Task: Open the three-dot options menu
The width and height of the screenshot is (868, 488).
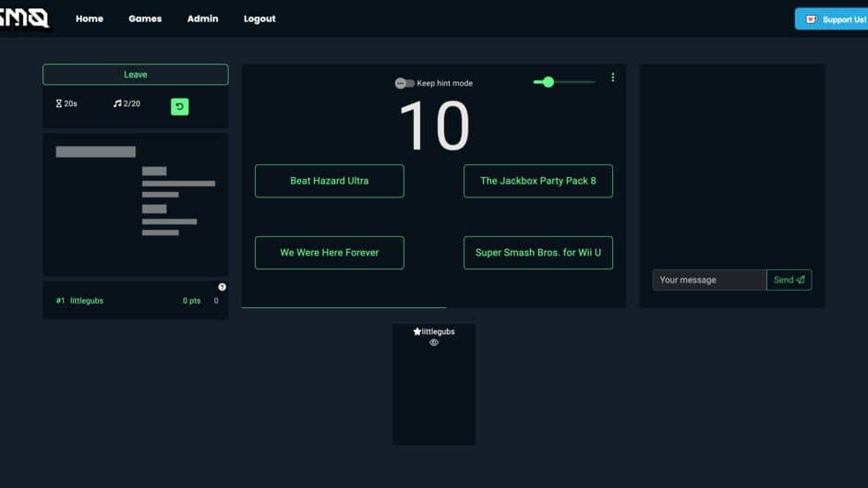Action: pyautogui.click(x=613, y=77)
